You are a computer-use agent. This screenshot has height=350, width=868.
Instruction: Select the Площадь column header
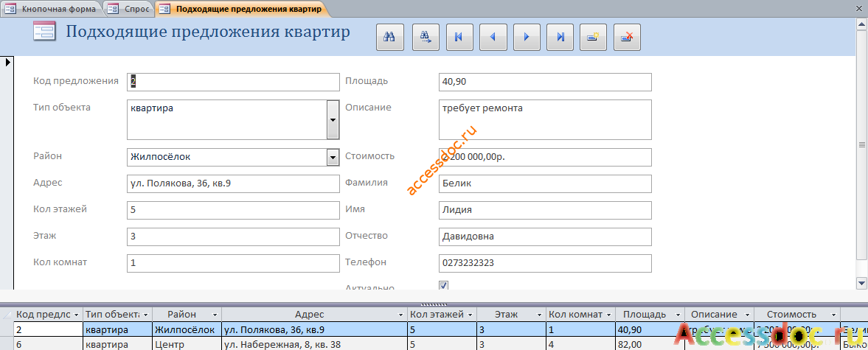coord(649,315)
